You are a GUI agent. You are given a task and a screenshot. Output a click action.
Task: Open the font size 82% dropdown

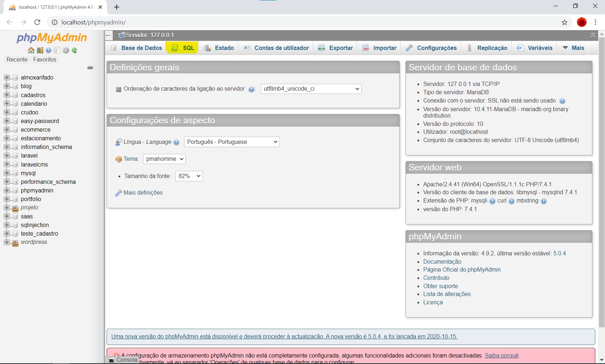coord(189,176)
